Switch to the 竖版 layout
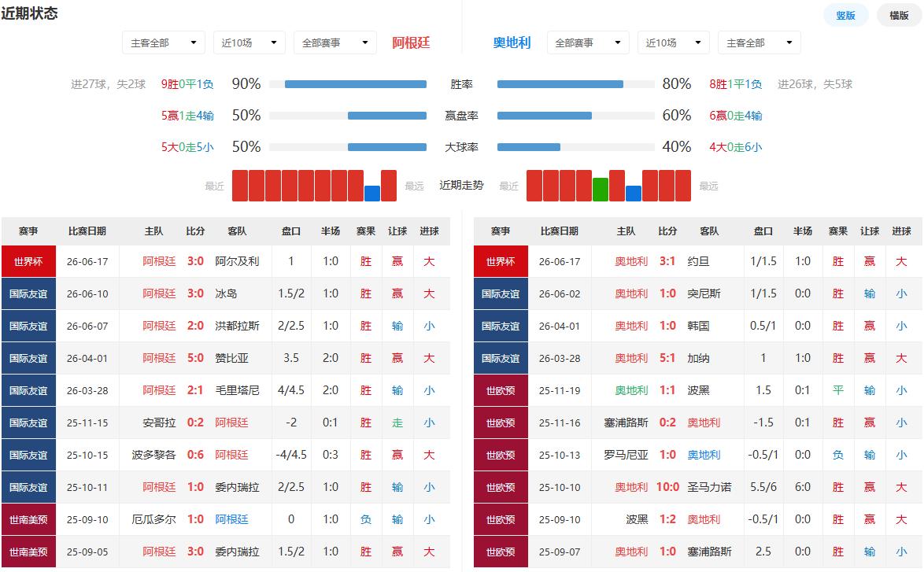The height and width of the screenshot is (572, 924). tap(845, 15)
